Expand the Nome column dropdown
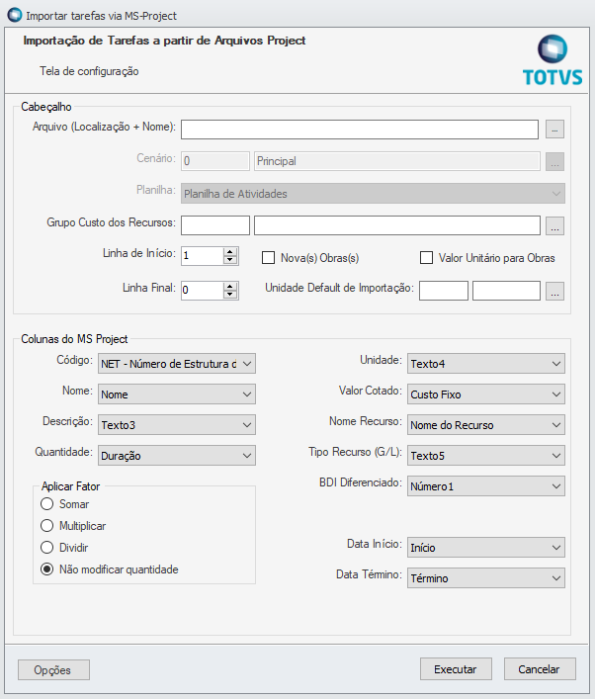Image resolution: width=596 pixels, height=700 pixels. pyautogui.click(x=176, y=394)
